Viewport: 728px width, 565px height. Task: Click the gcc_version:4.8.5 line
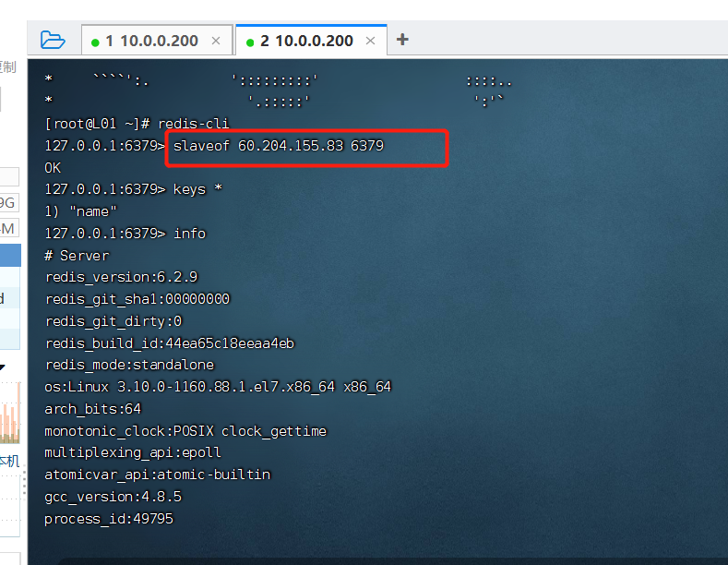tap(113, 497)
